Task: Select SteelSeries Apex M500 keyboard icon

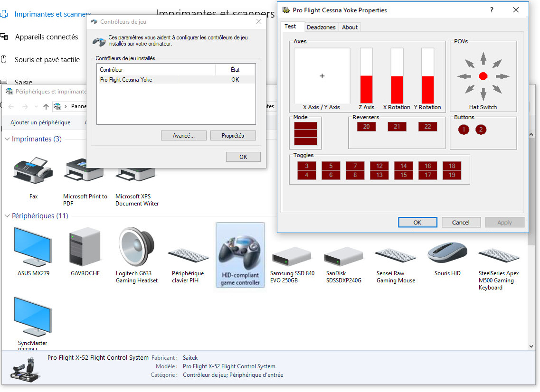Action: (x=499, y=256)
